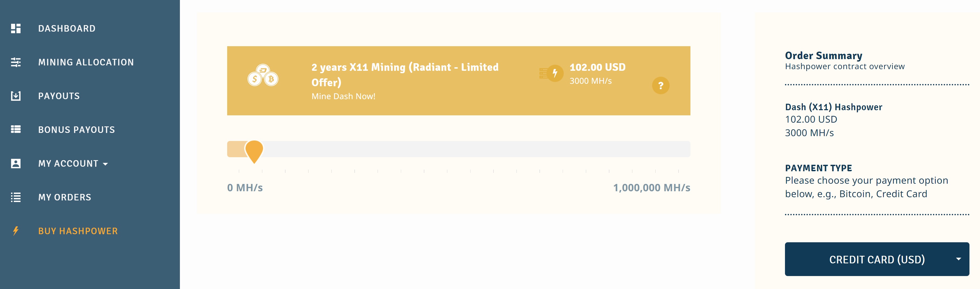Open the Dashboard menu item
The width and height of the screenshot is (980, 289).
tap(66, 29)
